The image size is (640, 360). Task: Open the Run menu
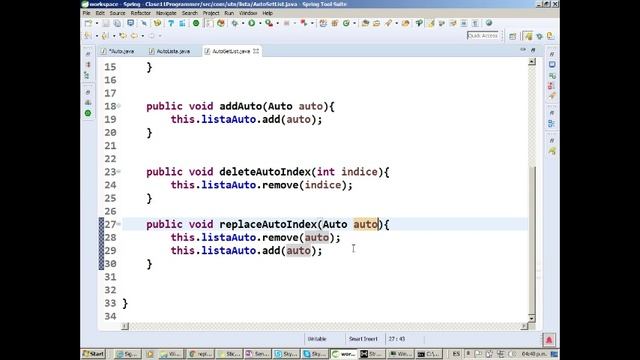click(229, 13)
